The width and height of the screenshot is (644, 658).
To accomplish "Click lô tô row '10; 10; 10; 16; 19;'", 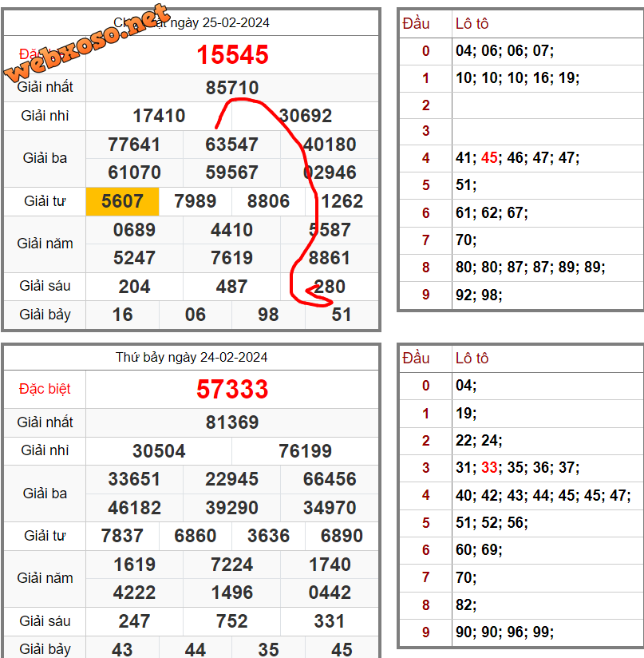I will (518, 77).
